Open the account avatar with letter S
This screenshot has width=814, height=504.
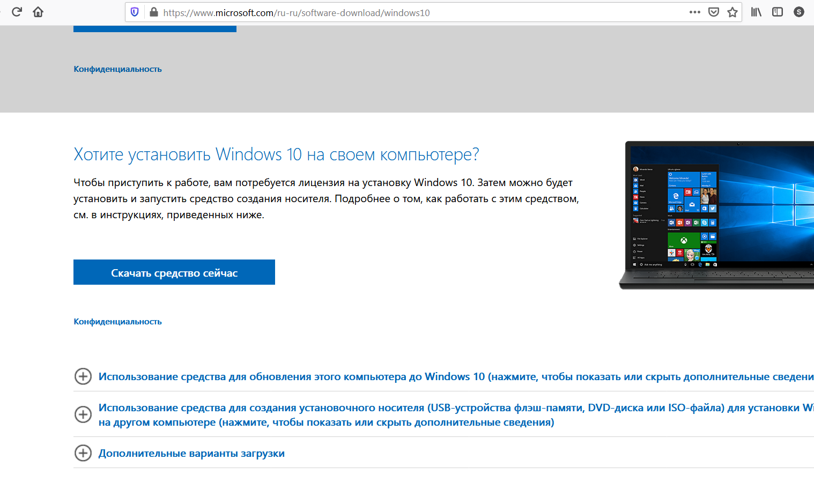click(x=799, y=12)
